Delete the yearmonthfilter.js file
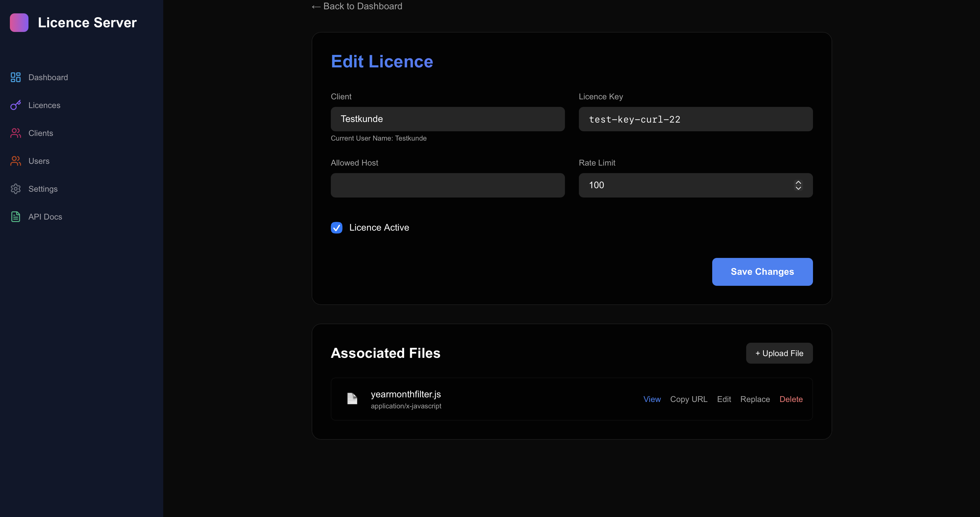 (791, 399)
